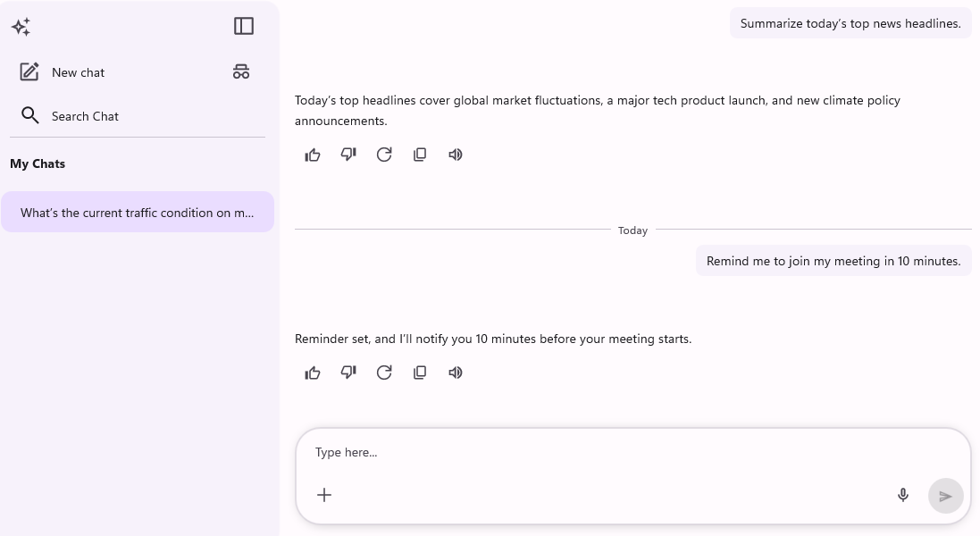Image resolution: width=980 pixels, height=536 pixels.
Task: Click the 'Today' date separator label
Action: coord(632,230)
